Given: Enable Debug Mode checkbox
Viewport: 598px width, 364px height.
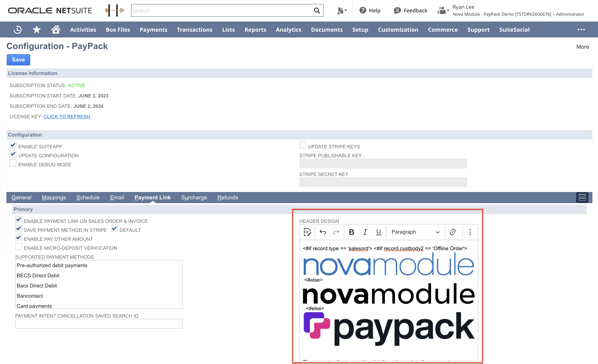Looking at the screenshot, I should coord(13,163).
